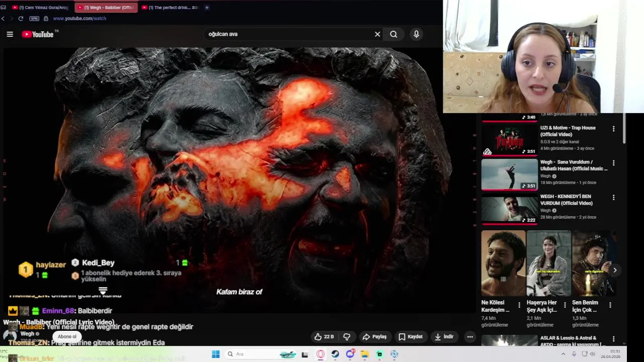This screenshot has width=644, height=362.
Task: Open Discord from the taskbar
Action: coord(350,354)
